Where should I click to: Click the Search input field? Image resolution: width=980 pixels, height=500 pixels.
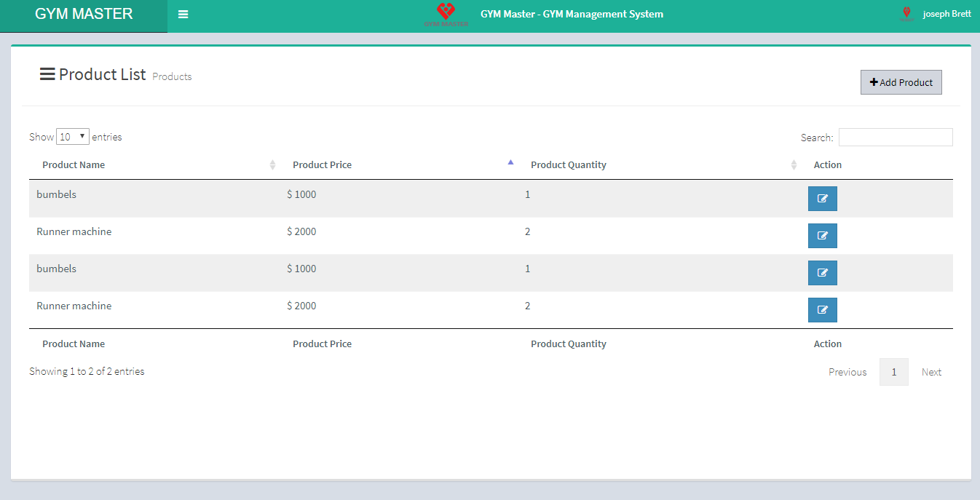tap(895, 138)
